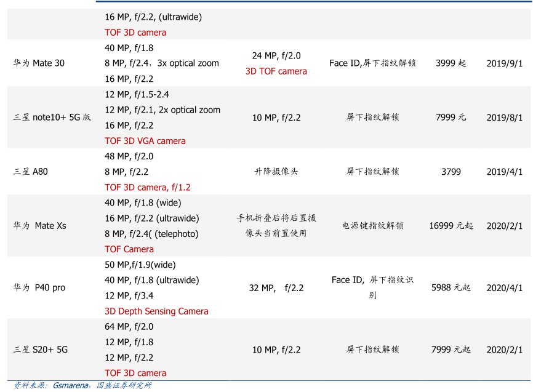Select the red TOF 3D VGA camera text
533x392 pixels.
tap(145, 141)
